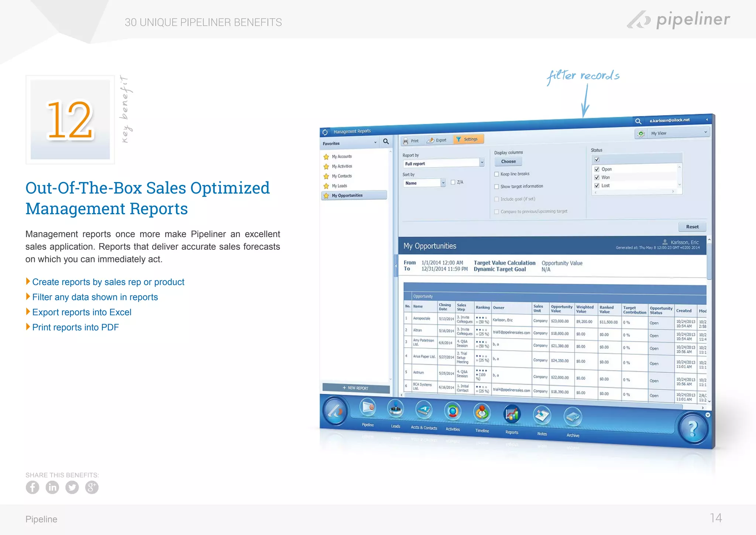Image resolution: width=756 pixels, height=535 pixels.
Task: Select My Accounts in Favorites
Action: coord(342,157)
